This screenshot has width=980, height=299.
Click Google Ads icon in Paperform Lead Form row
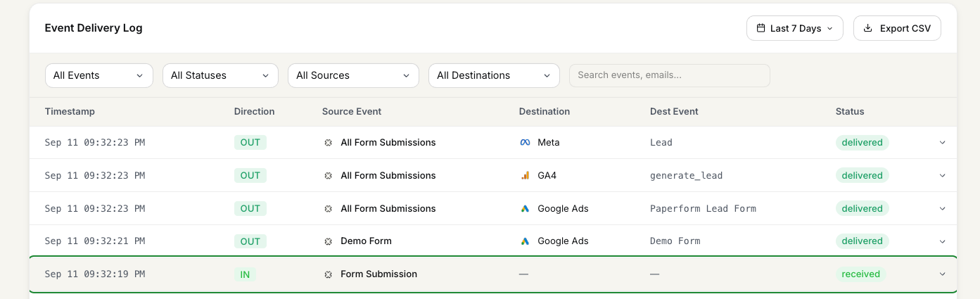(525, 209)
